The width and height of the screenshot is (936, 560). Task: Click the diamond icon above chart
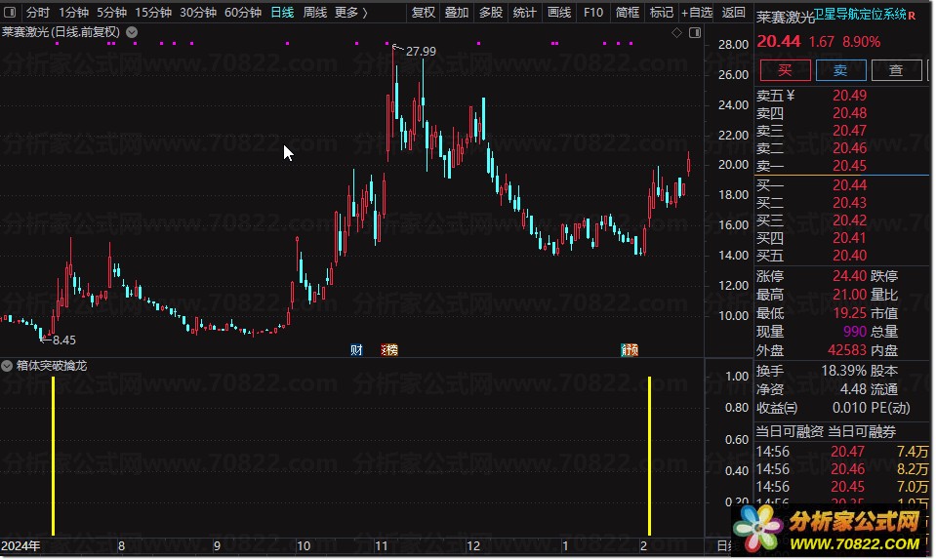click(676, 33)
